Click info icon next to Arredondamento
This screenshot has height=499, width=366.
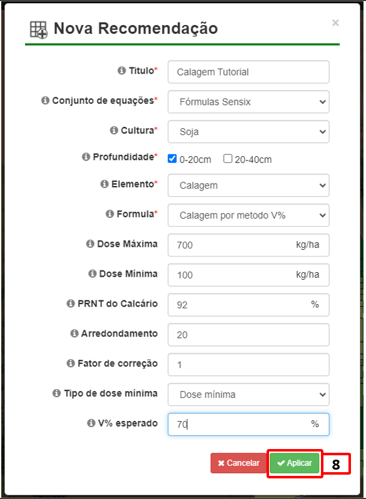click(x=74, y=333)
